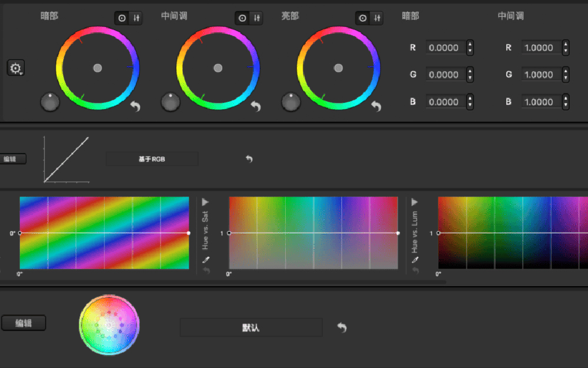Reset the 基于RGB curve with undo arrow
588x368 pixels.
249,159
